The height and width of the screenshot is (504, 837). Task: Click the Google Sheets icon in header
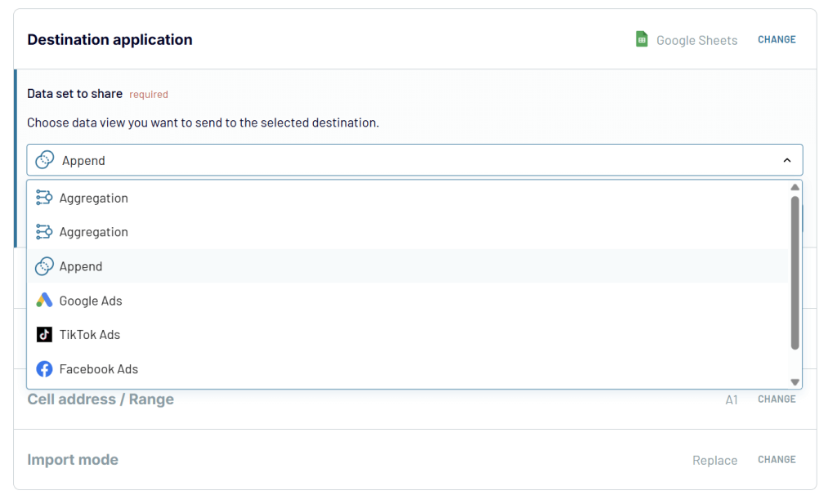click(x=642, y=39)
